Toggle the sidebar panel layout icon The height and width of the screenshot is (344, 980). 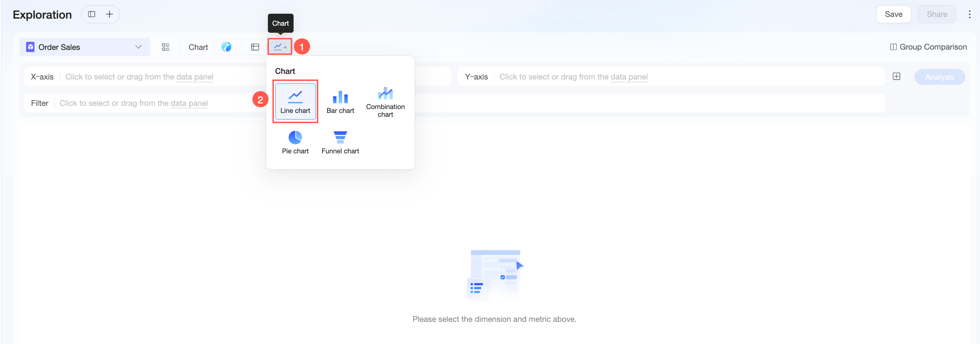(x=91, y=14)
